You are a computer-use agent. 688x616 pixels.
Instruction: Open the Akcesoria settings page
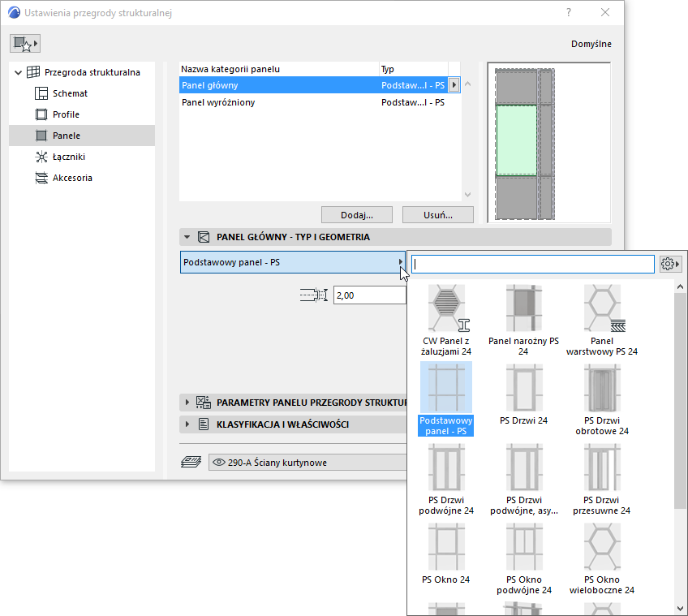tap(72, 178)
